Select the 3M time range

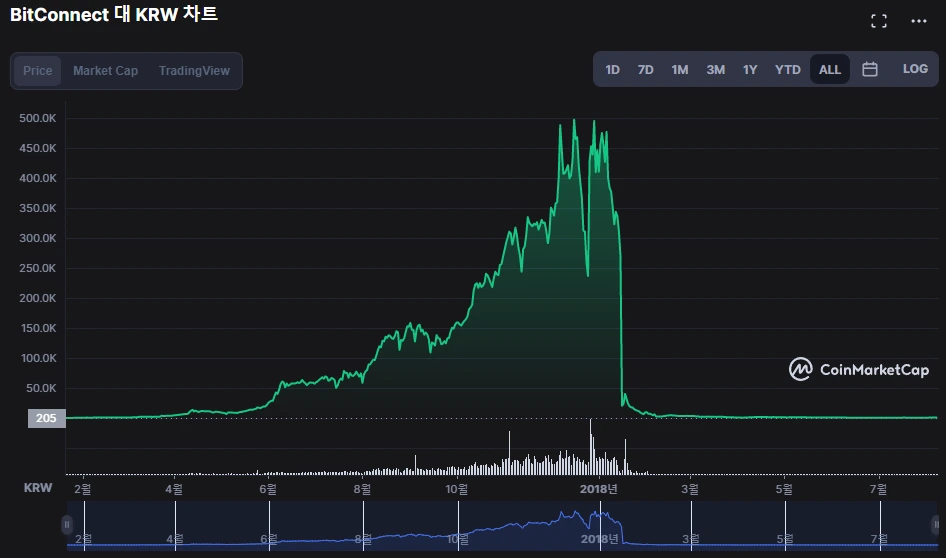(x=716, y=69)
